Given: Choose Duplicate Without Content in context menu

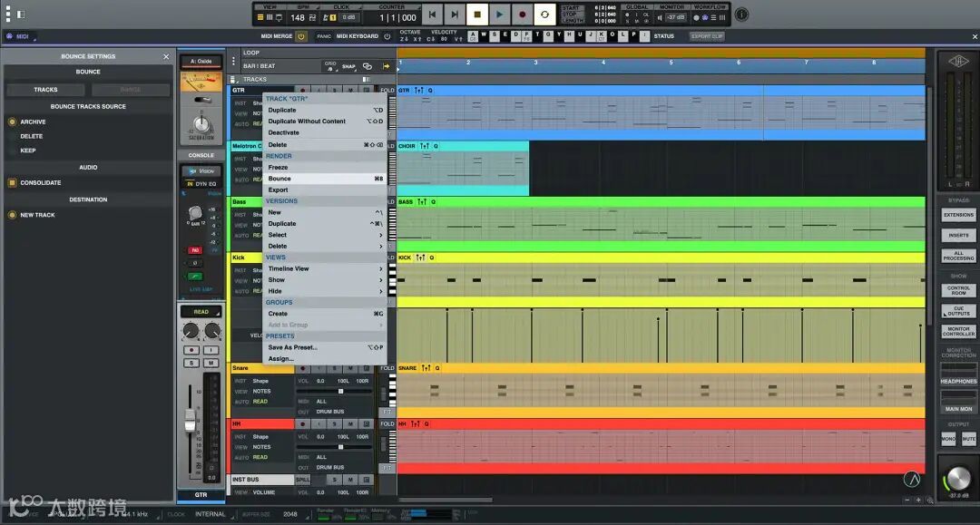Looking at the screenshot, I should coord(324,122).
